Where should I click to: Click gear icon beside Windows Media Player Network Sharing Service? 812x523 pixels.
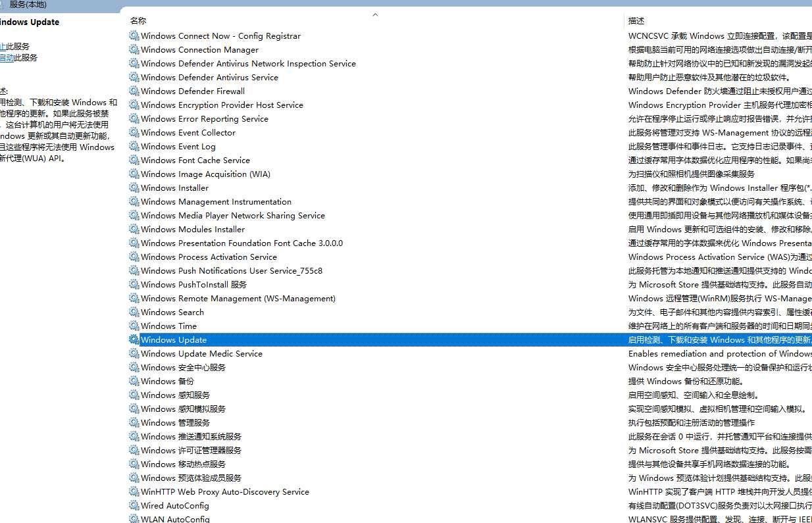[134, 216]
